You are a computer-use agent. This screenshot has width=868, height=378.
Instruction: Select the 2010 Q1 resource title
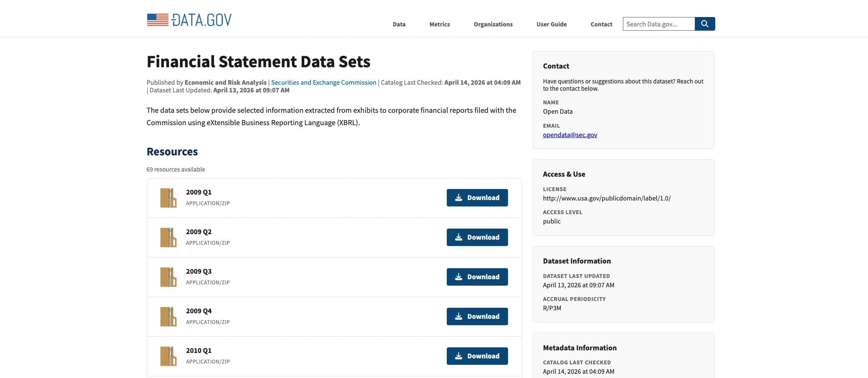(199, 351)
